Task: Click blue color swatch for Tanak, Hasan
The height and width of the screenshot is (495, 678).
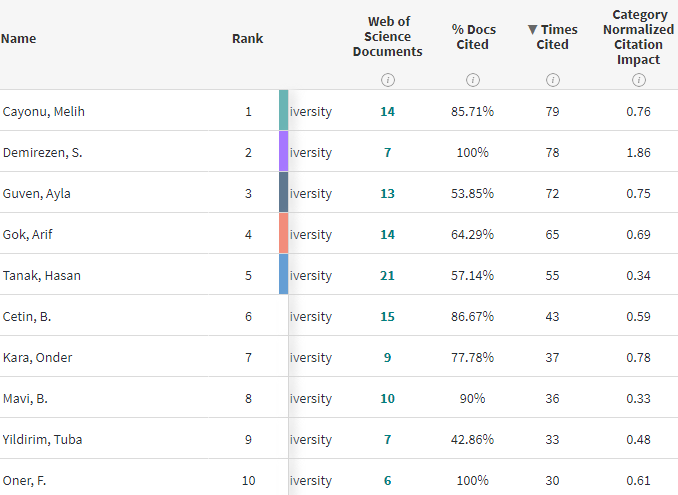Action: click(284, 274)
